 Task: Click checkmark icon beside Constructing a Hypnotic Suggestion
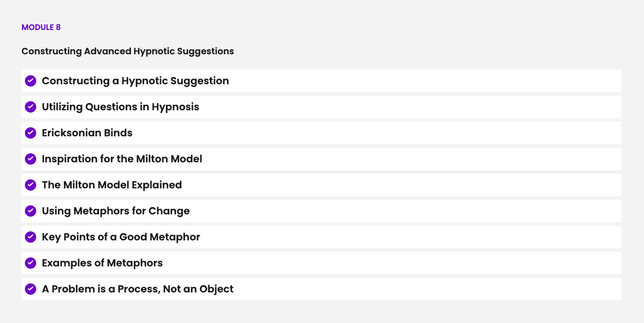tap(31, 81)
